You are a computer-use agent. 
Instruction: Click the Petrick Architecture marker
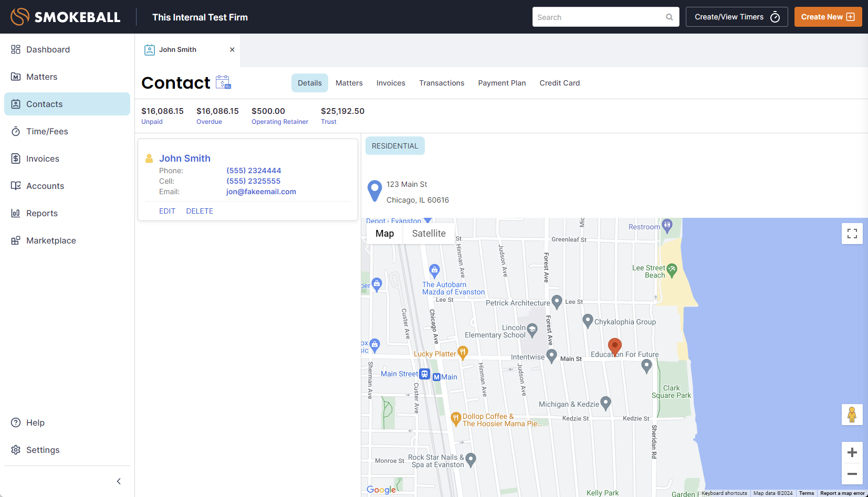click(x=557, y=302)
